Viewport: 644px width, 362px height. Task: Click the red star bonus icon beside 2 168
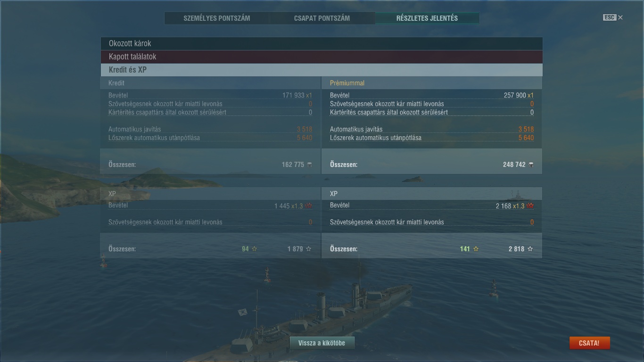tap(530, 206)
